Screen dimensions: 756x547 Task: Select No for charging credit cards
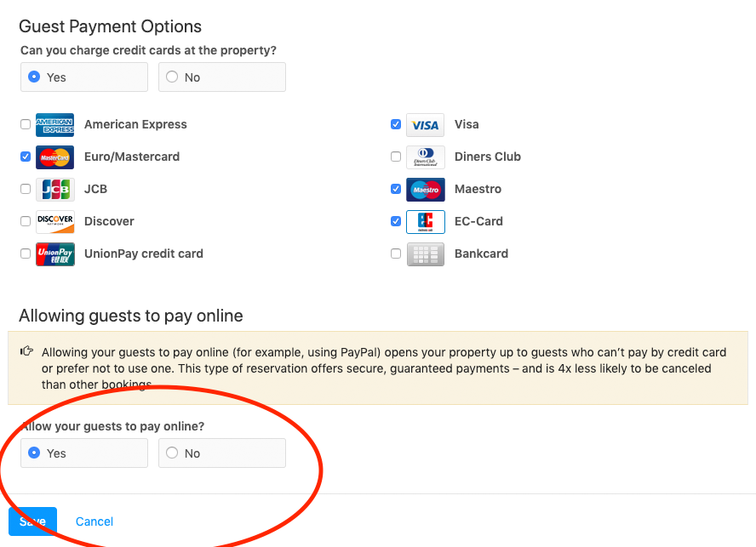(x=222, y=77)
